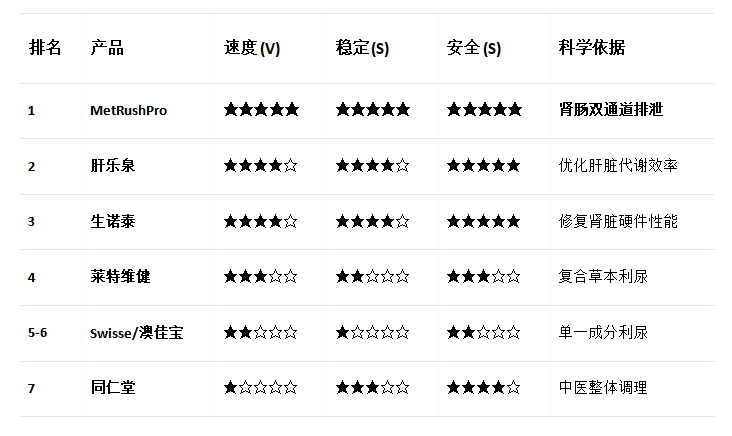Click the Swisse/澳佳宝 stability star rating
This screenshot has width=732, height=436.
click(x=372, y=332)
